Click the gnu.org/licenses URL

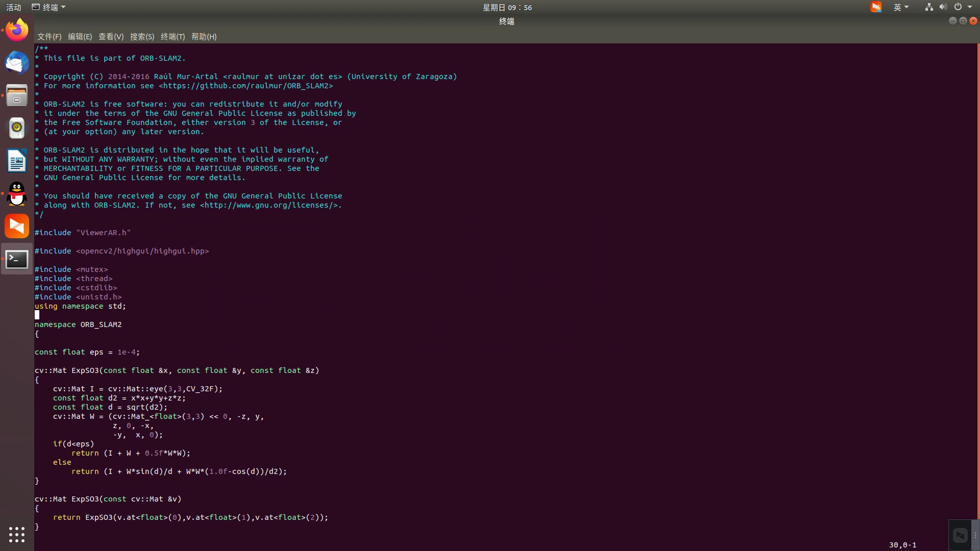(268, 205)
